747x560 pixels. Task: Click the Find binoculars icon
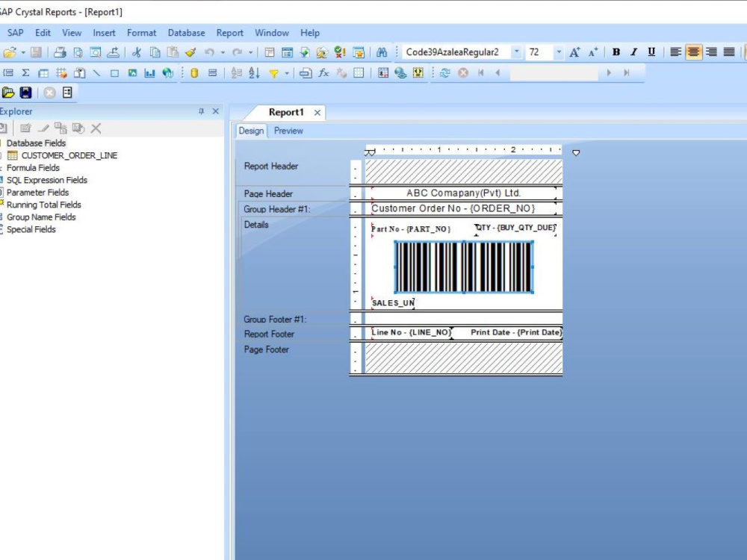tap(381, 53)
